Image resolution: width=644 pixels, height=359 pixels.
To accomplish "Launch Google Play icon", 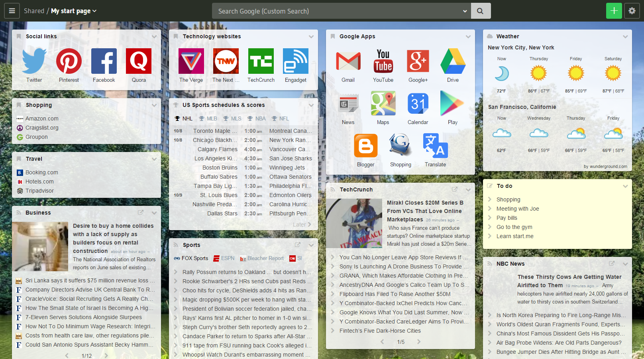I will (453, 103).
